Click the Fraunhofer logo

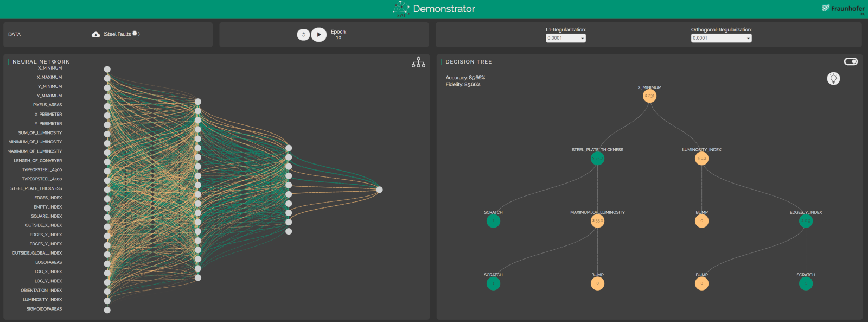(x=843, y=9)
